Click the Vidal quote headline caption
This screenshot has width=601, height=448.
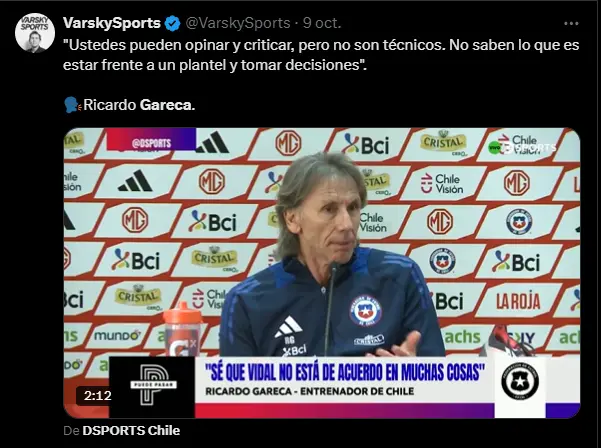[345, 371]
